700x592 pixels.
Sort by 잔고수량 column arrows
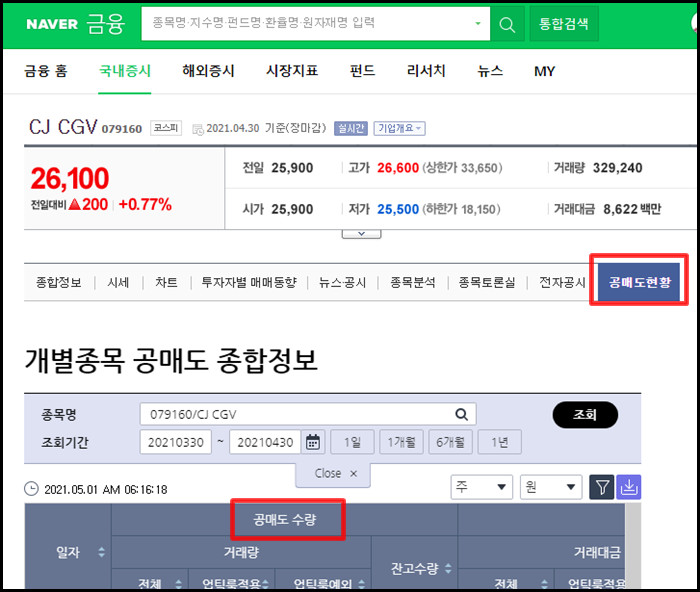pos(448,568)
